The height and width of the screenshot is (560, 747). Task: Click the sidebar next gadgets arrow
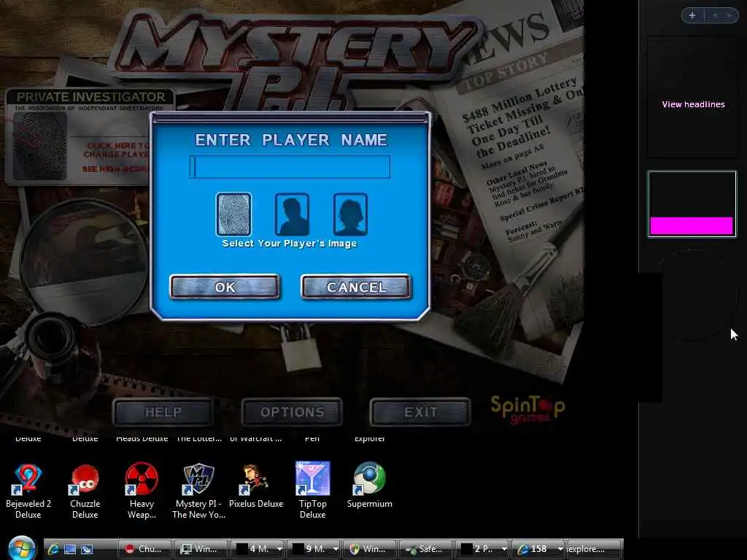(x=729, y=15)
